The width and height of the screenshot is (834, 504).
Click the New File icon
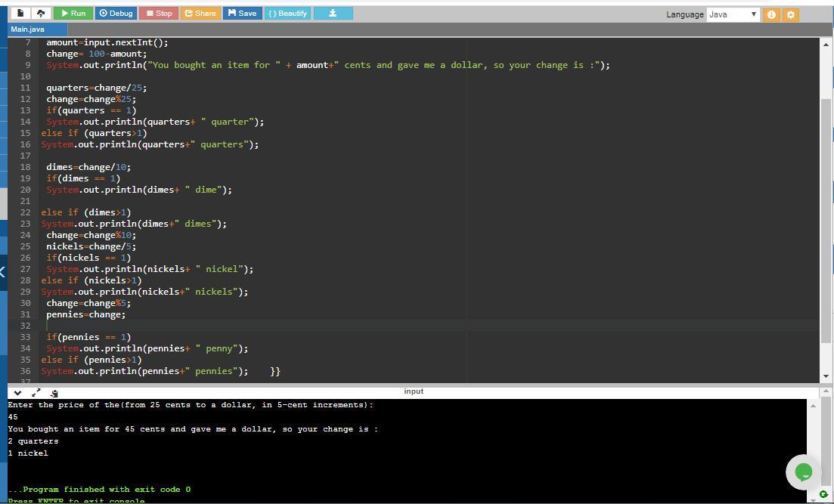[x=20, y=14]
